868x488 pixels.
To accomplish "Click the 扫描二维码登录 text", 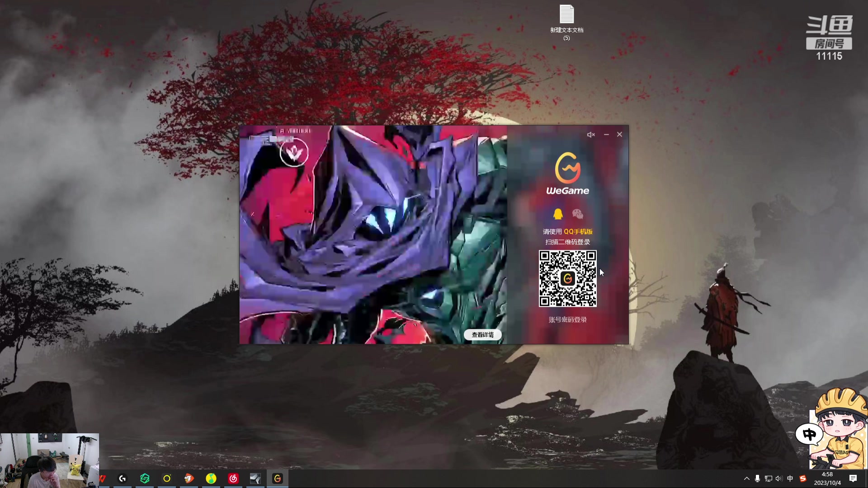I will click(x=568, y=242).
